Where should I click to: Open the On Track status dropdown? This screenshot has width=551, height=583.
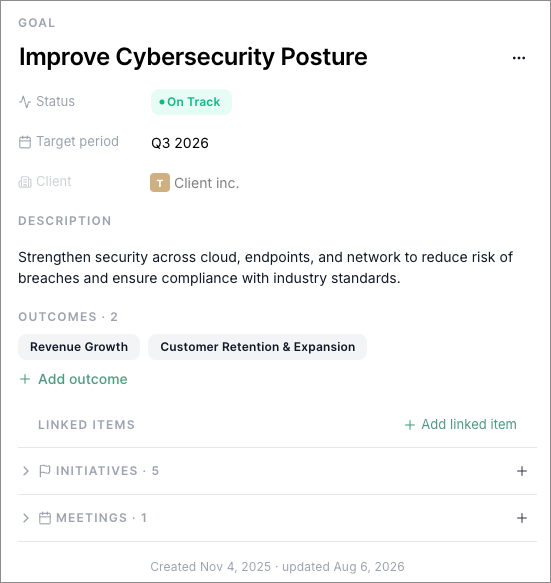191,102
